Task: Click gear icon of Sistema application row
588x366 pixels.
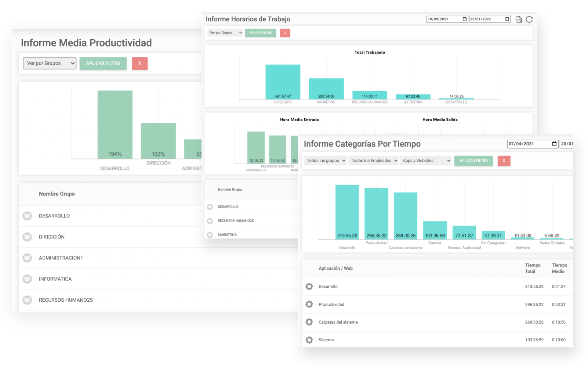Action: click(309, 340)
